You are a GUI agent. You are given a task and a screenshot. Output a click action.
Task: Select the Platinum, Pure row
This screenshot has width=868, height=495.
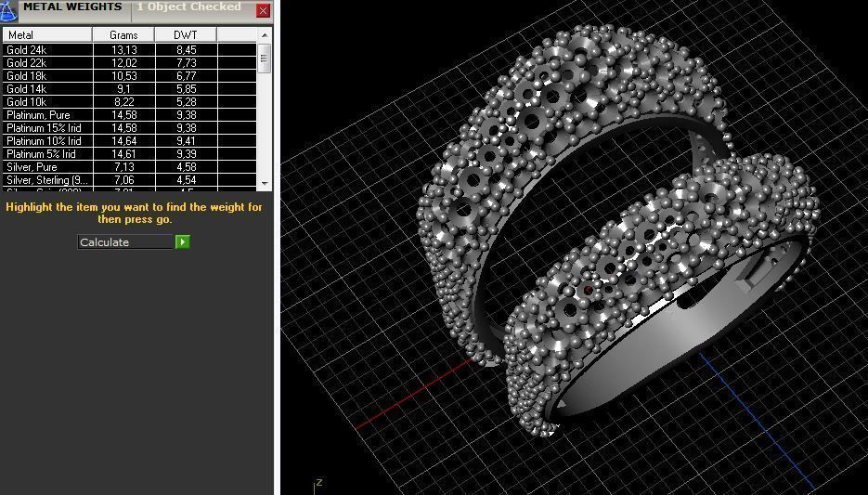(130, 114)
